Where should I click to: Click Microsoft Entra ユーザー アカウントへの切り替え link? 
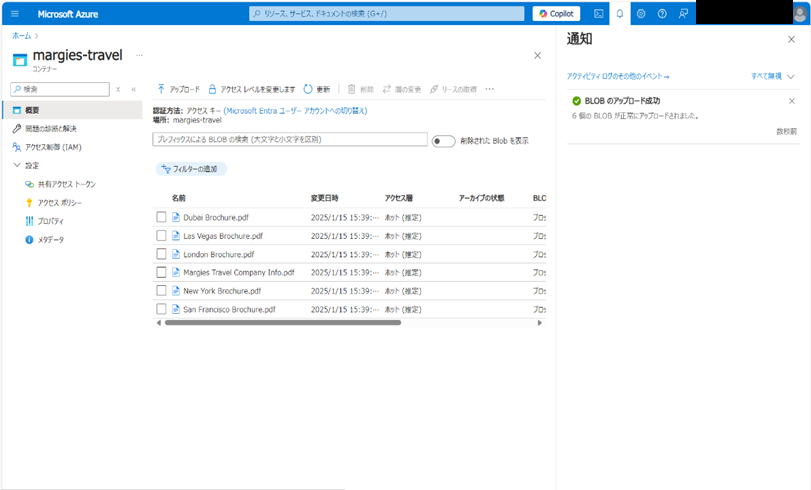(x=295, y=111)
